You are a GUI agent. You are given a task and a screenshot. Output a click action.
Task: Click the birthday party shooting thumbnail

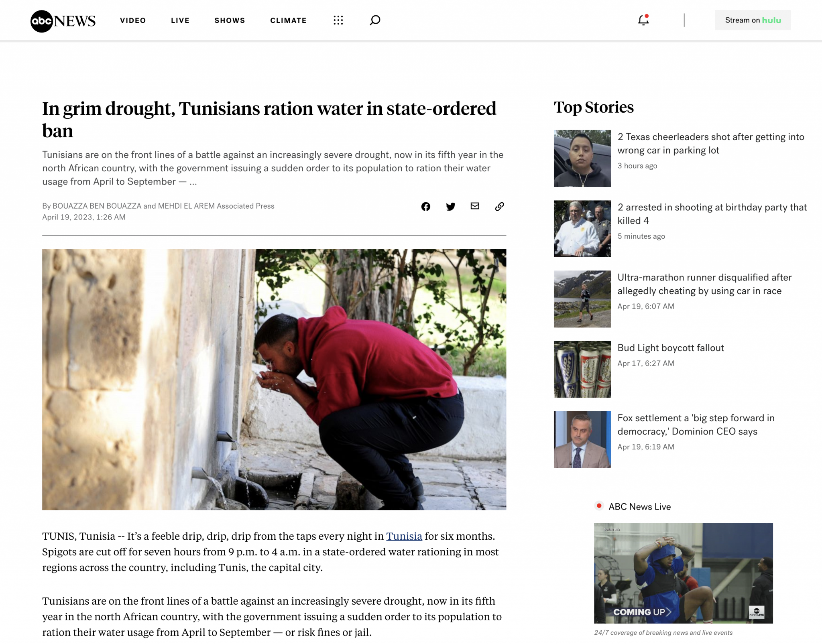coord(582,229)
